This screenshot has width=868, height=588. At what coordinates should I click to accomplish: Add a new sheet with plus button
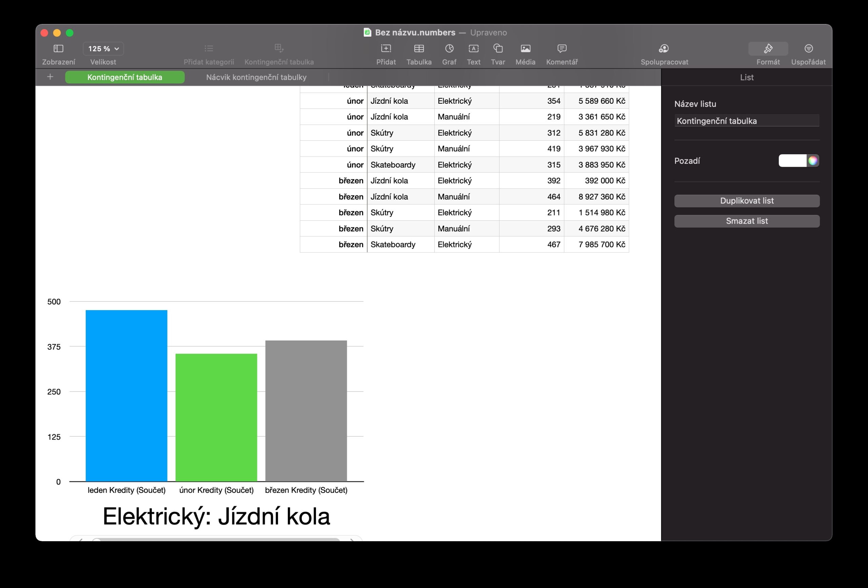point(50,77)
